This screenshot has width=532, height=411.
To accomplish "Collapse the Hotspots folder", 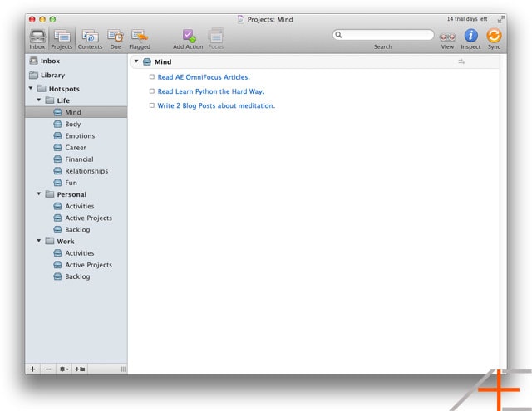I will tap(31, 88).
